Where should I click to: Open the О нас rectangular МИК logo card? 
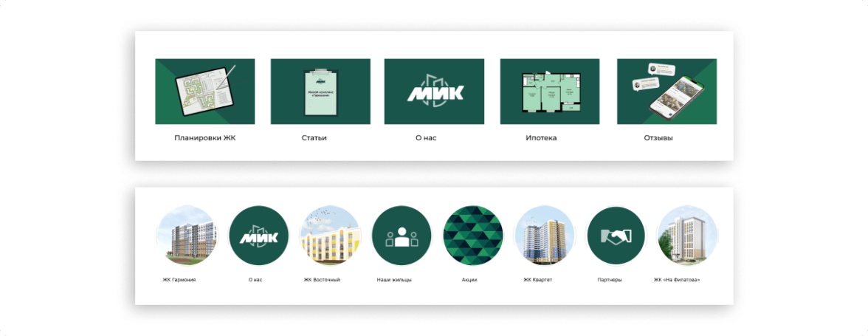pos(435,92)
